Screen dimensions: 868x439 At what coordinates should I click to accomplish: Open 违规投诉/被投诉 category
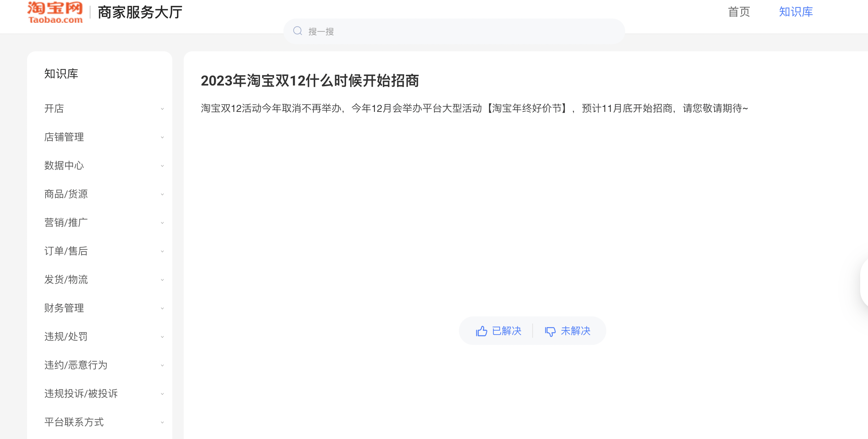[x=81, y=393]
